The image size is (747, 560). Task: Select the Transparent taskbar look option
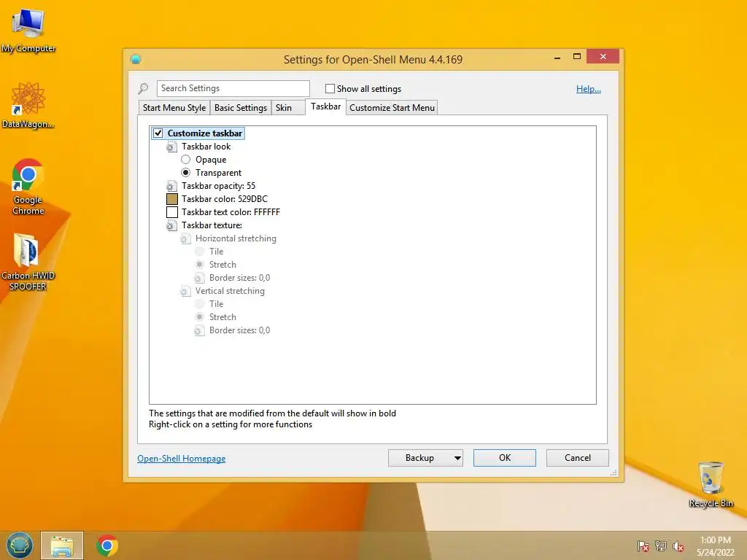click(186, 172)
